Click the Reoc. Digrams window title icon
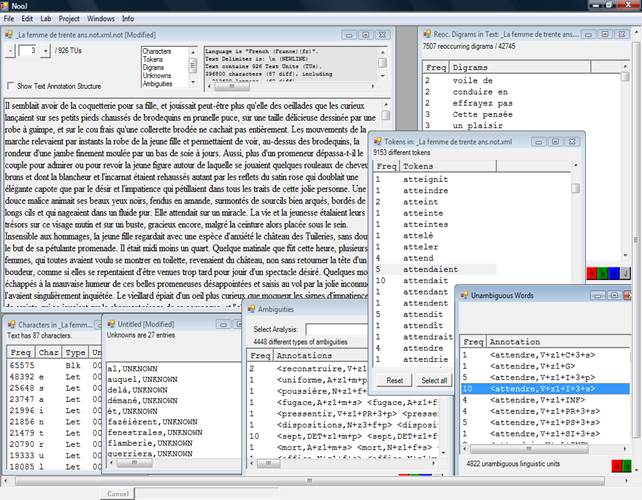 (x=429, y=33)
